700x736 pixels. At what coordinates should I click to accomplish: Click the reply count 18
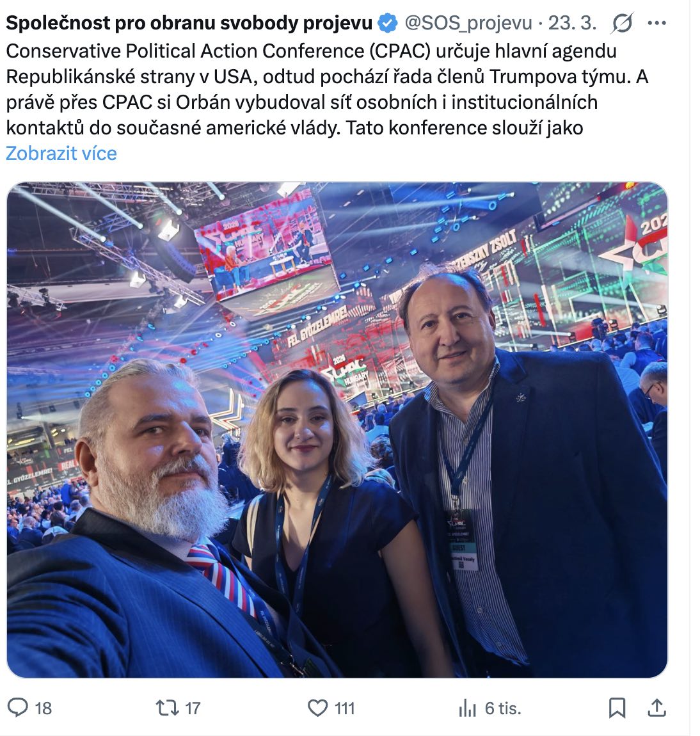[44, 708]
